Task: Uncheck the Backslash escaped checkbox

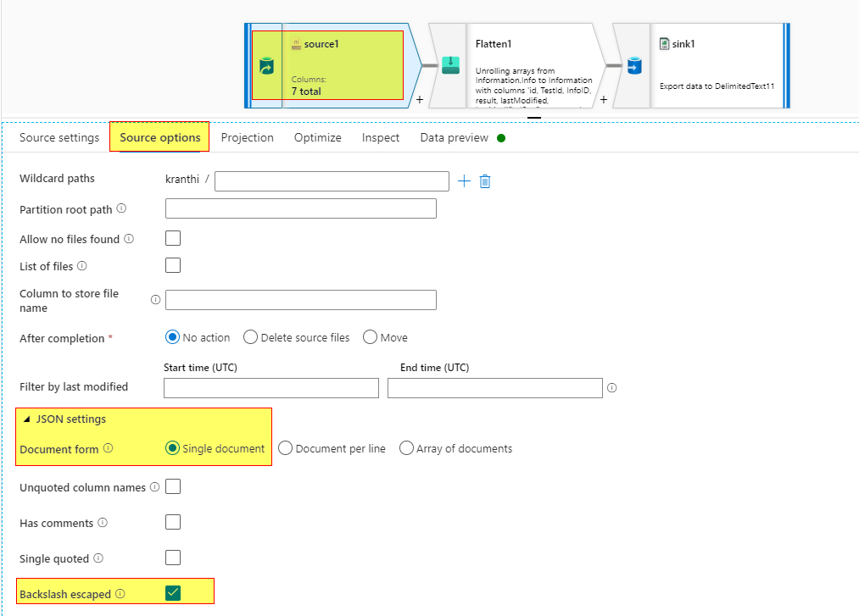Action: pos(173,593)
